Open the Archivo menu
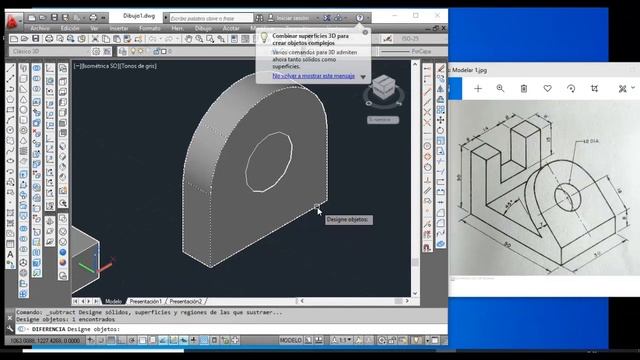The height and width of the screenshot is (360, 640). 40,28
